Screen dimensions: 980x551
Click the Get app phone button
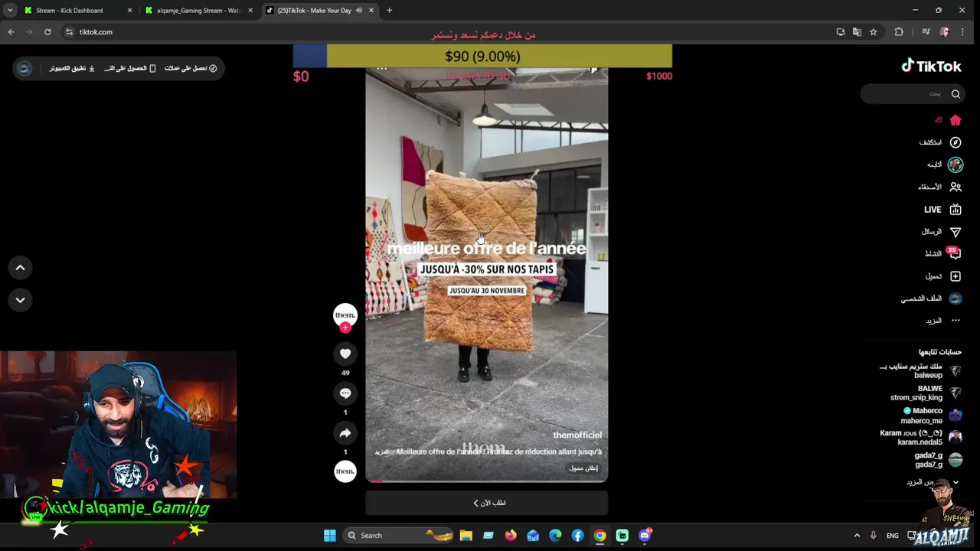click(x=130, y=68)
